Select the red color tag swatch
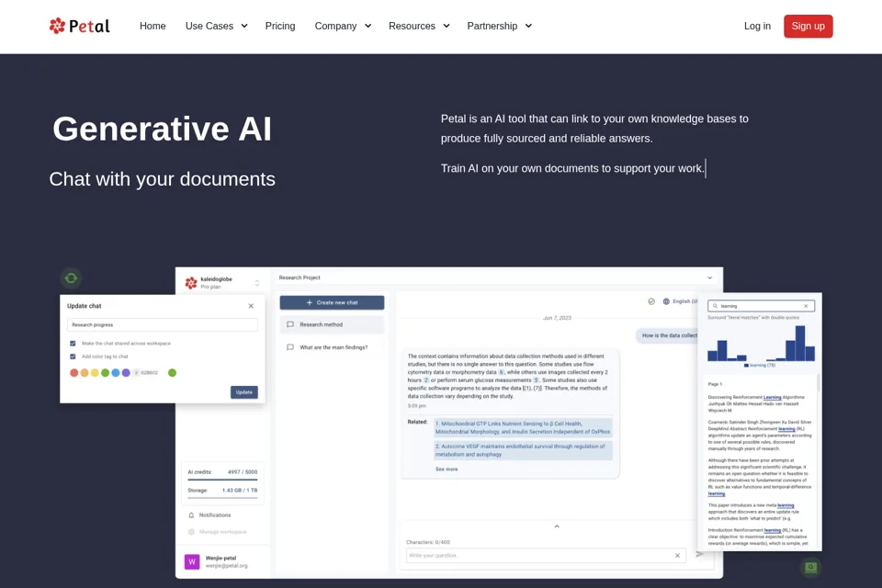Screen dimensions: 882x588 [73, 372]
